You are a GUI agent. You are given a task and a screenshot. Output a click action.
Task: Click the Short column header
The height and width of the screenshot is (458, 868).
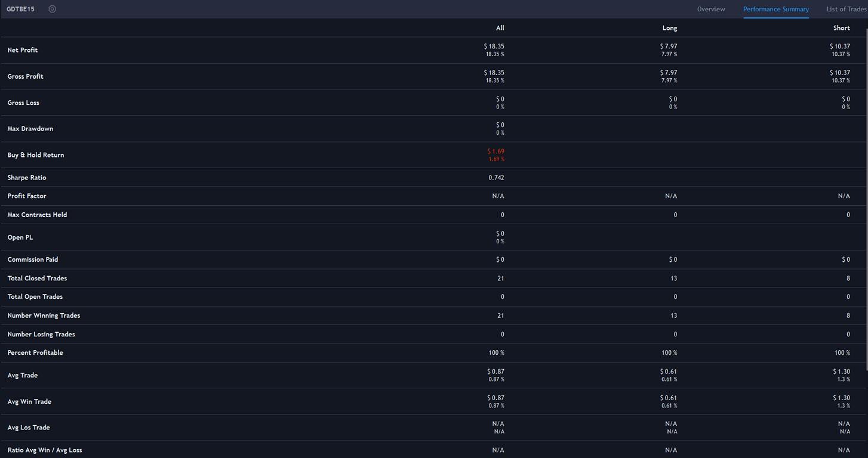pos(841,28)
